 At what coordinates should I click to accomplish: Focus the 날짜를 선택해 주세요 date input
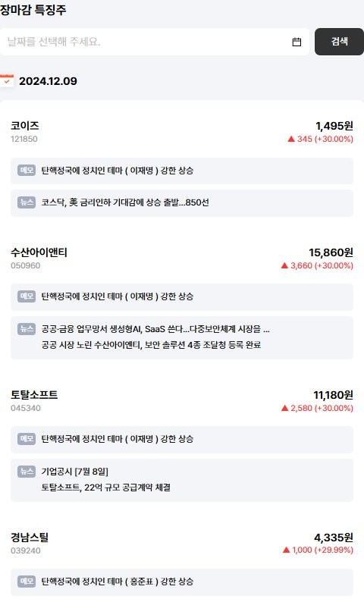coord(155,42)
